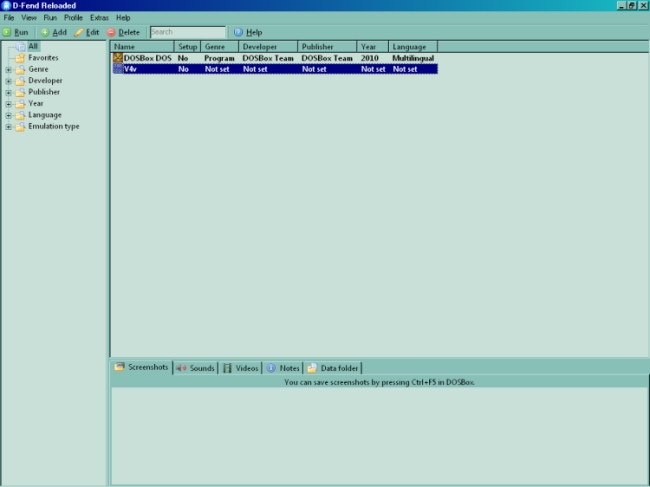Image resolution: width=650 pixels, height=487 pixels.
Task: Restore down the D-Fend Reloaded window
Action: click(631, 5)
